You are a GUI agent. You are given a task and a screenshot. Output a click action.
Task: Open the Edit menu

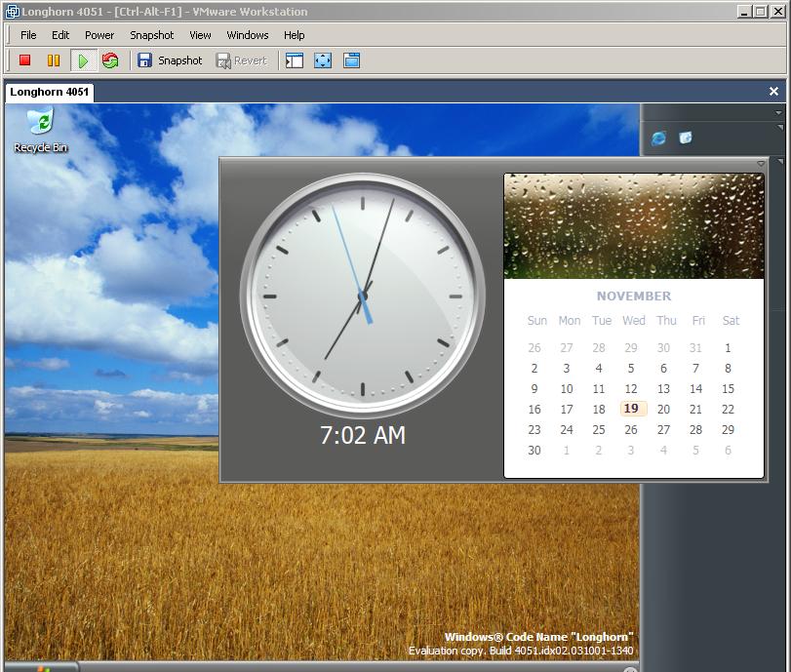pos(60,35)
